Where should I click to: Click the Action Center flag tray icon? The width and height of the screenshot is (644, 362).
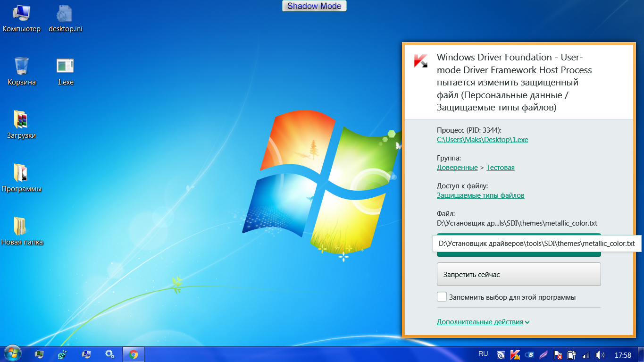(x=558, y=354)
